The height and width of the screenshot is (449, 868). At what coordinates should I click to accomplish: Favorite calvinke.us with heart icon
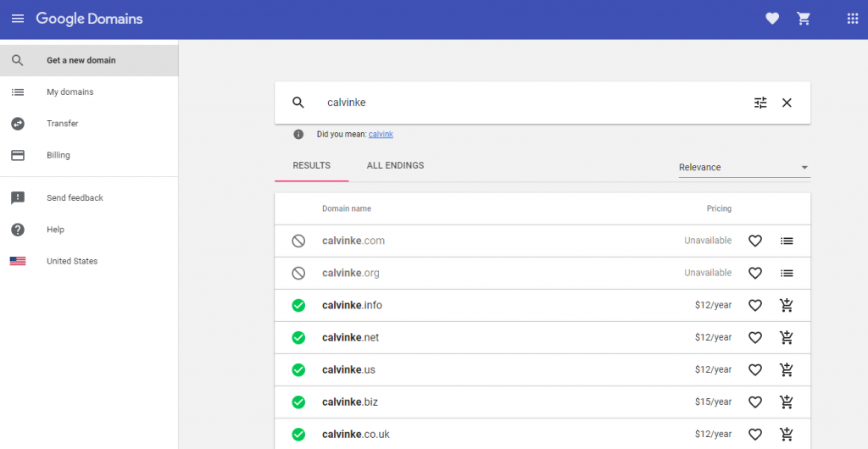coord(755,370)
